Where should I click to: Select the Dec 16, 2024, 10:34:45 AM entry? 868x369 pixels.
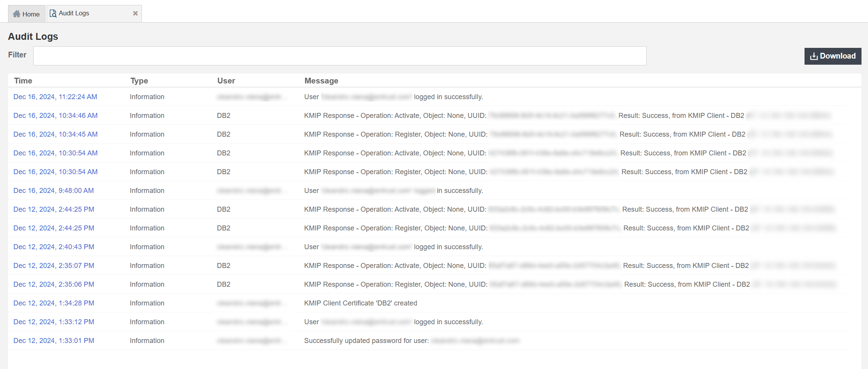tap(55, 134)
